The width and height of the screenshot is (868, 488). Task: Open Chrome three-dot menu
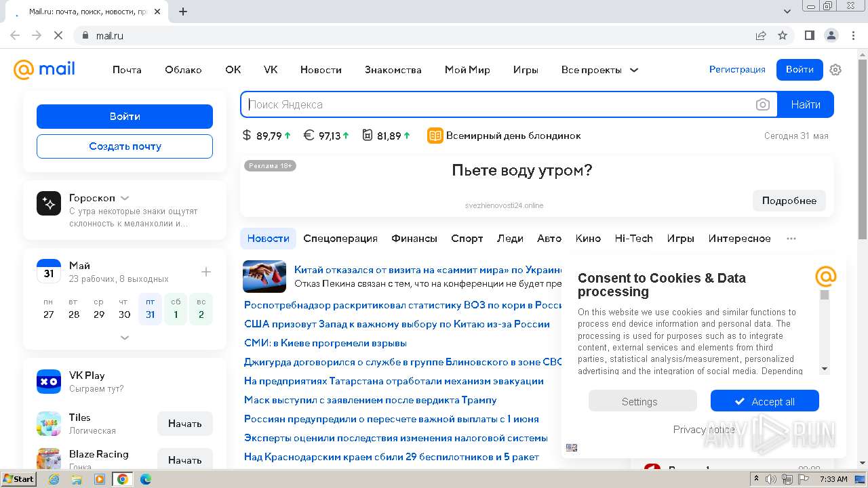coord(853,35)
